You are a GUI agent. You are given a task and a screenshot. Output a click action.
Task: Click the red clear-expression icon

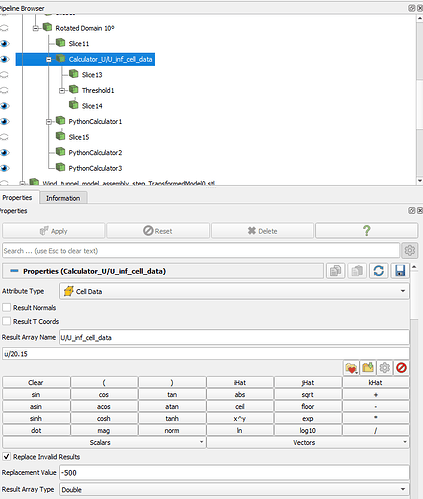[401, 368]
